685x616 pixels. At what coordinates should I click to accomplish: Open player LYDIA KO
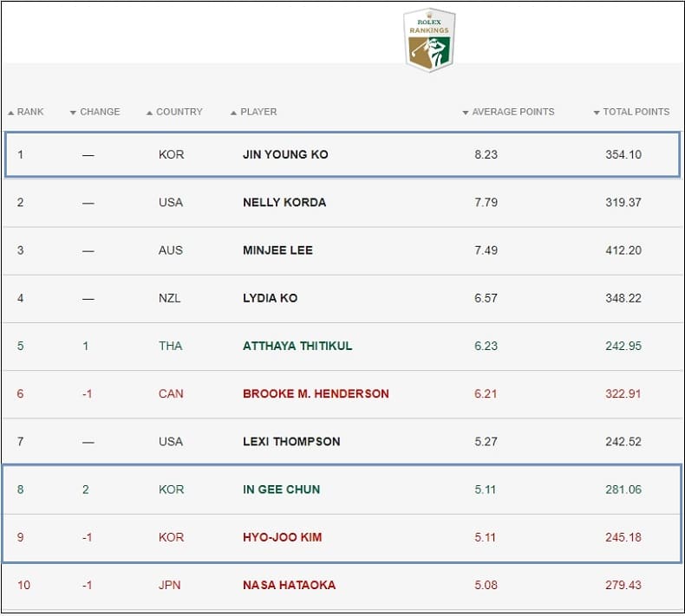(x=270, y=298)
